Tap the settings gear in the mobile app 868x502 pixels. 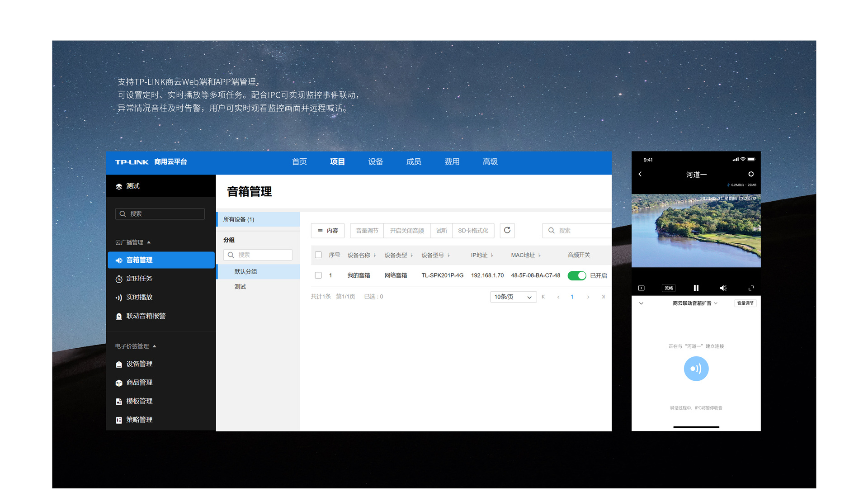coord(751,174)
